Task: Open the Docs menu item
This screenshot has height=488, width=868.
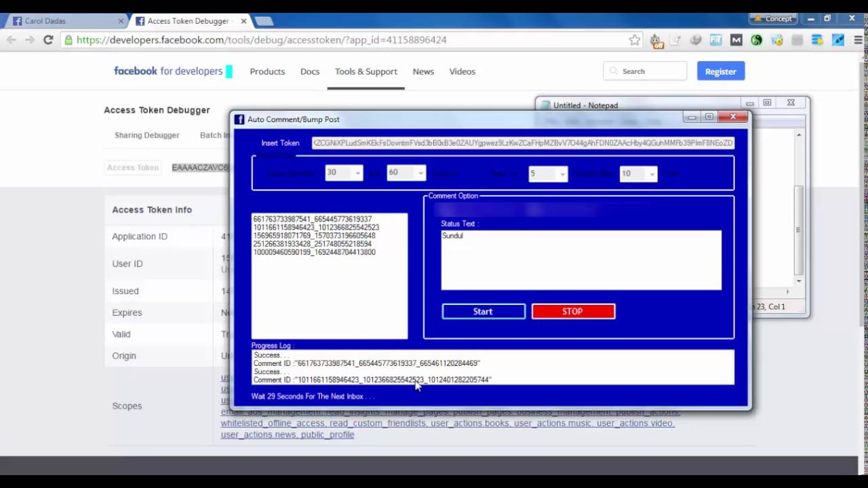Action: 310,71
